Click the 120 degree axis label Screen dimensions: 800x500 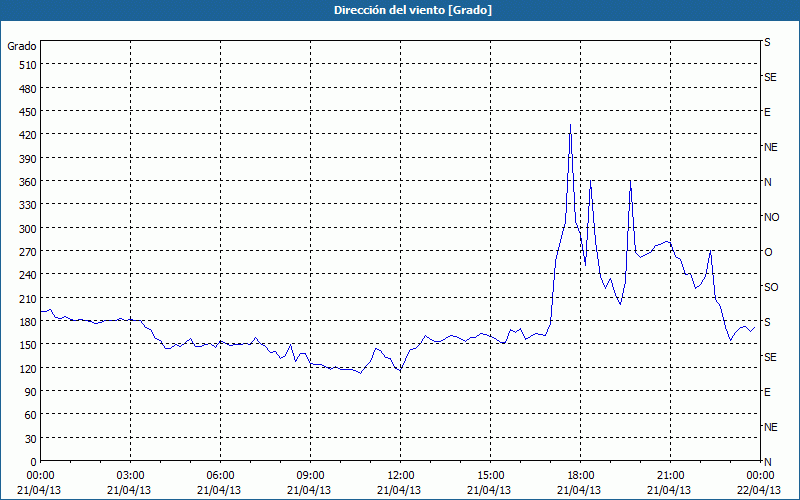[x=28, y=368]
